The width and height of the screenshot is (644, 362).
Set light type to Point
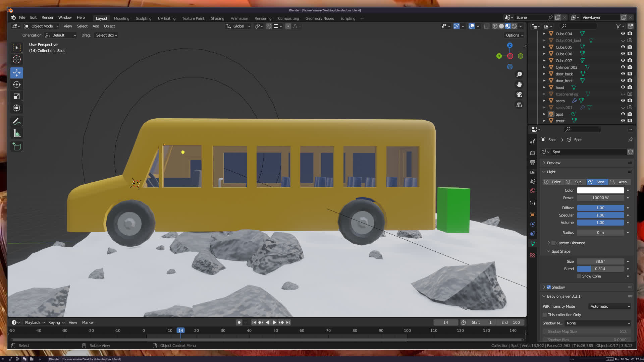tap(553, 182)
